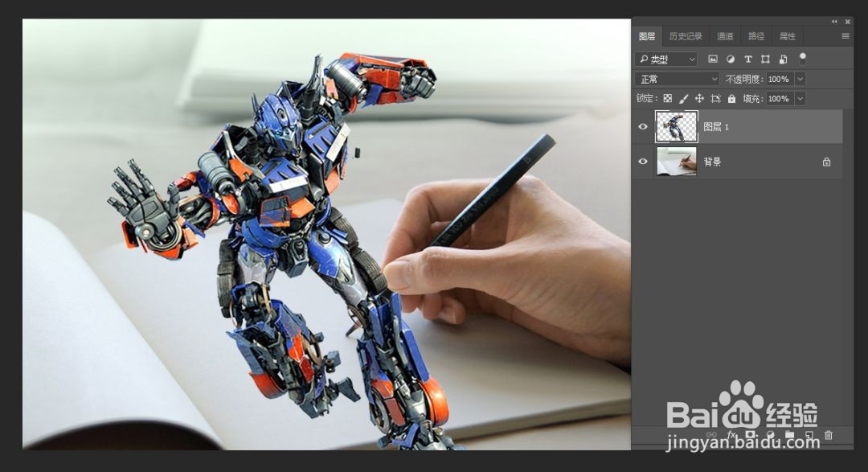Screen dimensions: 868x472
Task: Filter layers by adjustment layer icon
Action: 731,59
